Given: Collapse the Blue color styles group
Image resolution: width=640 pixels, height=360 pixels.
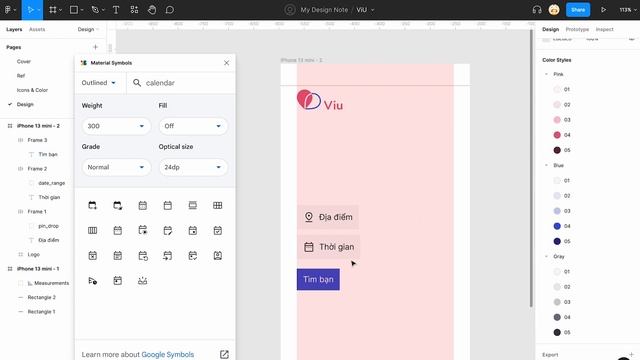Looking at the screenshot, I should click(547, 165).
